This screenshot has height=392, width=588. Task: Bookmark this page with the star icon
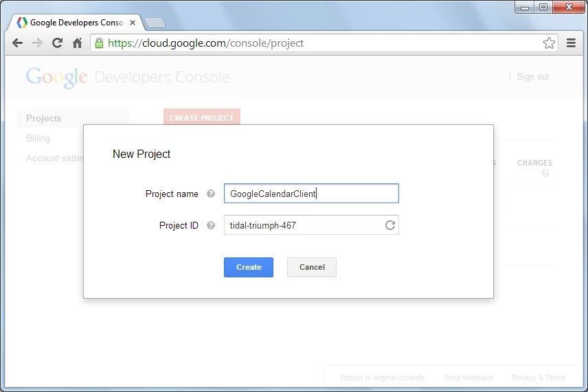(549, 43)
